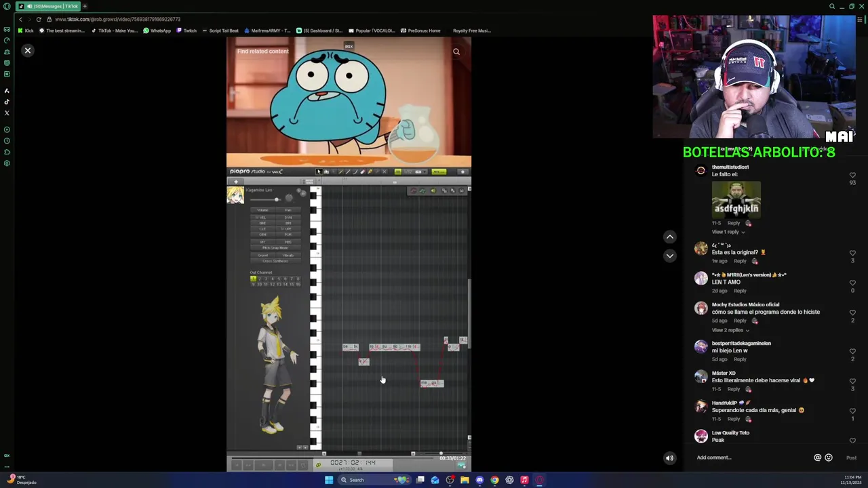The width and height of the screenshot is (868, 488).
Task: Like HanaYukiIP's comment
Action: 852,411
